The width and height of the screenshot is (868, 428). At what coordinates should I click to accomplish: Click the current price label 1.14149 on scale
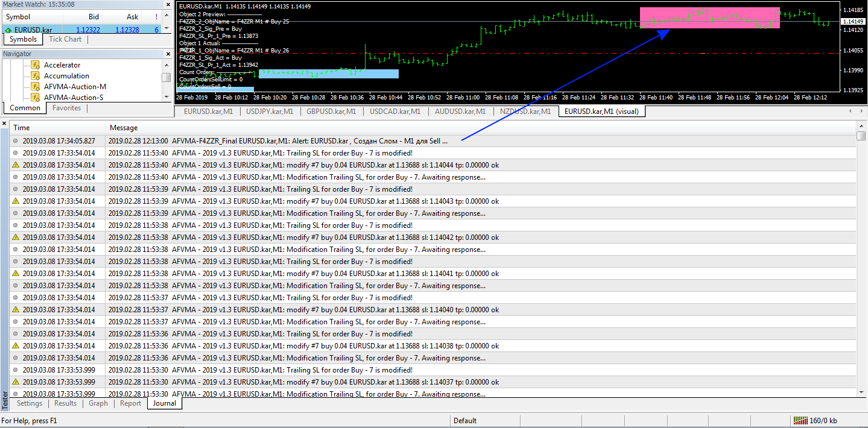[853, 22]
